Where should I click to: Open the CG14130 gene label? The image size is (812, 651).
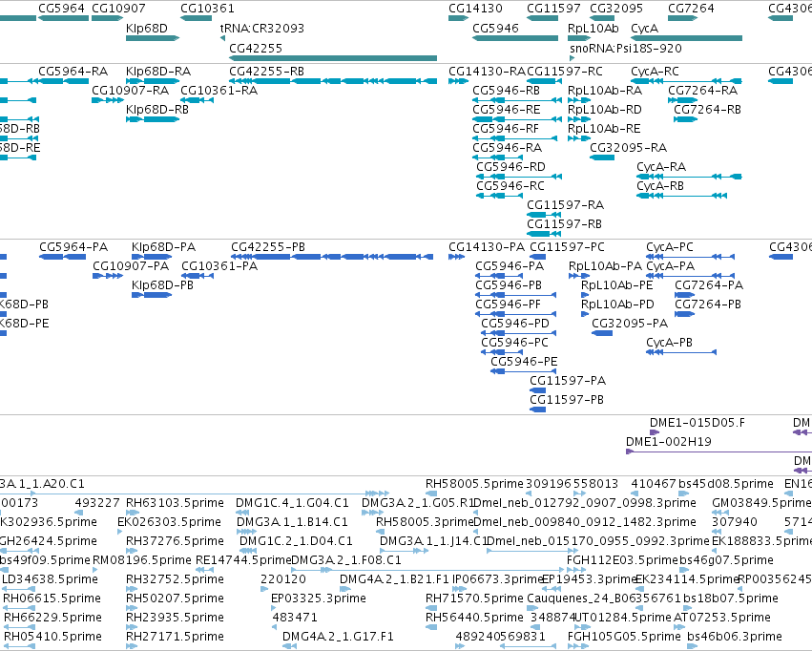point(475,9)
